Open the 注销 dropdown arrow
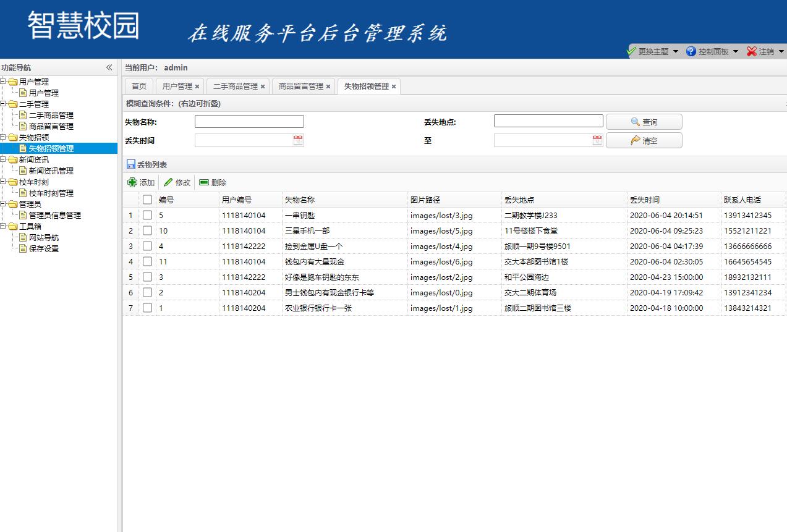787x532 pixels. (x=781, y=52)
